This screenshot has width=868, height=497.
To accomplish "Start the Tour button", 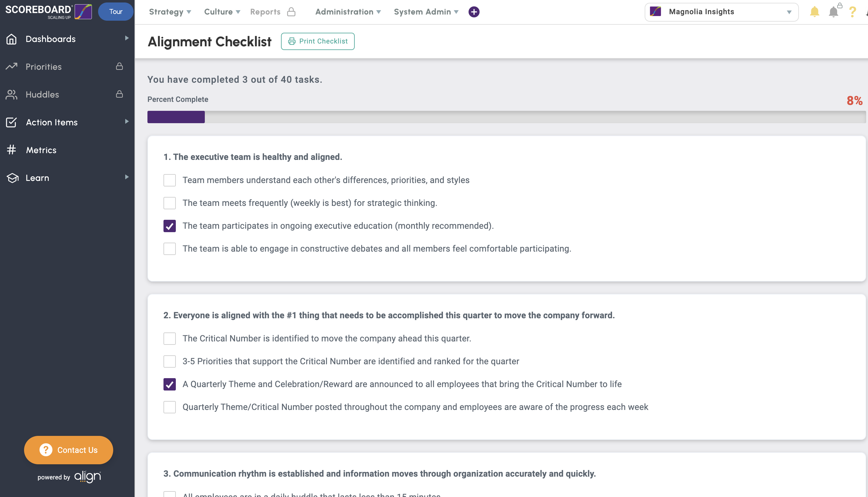I will (116, 12).
